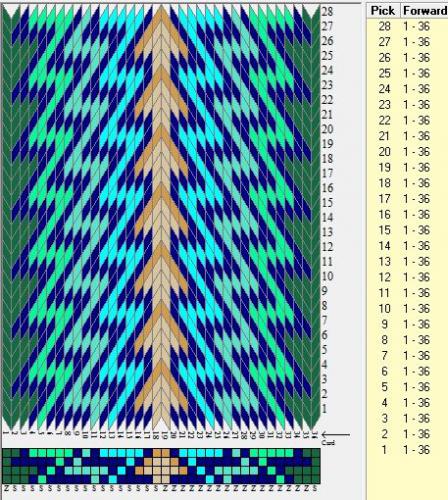Select the beige bottom hole cell of card 19
Viewport: 448px width, 500px height.
[x=166, y=479]
